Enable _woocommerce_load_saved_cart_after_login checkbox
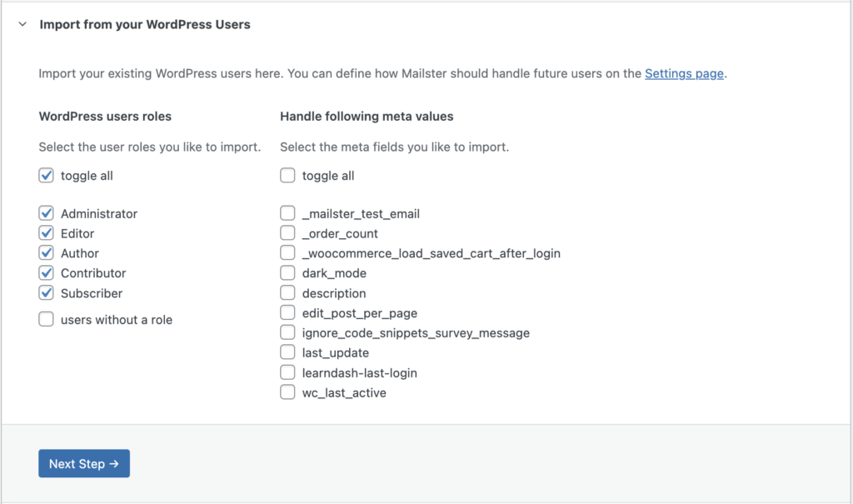 (x=287, y=253)
